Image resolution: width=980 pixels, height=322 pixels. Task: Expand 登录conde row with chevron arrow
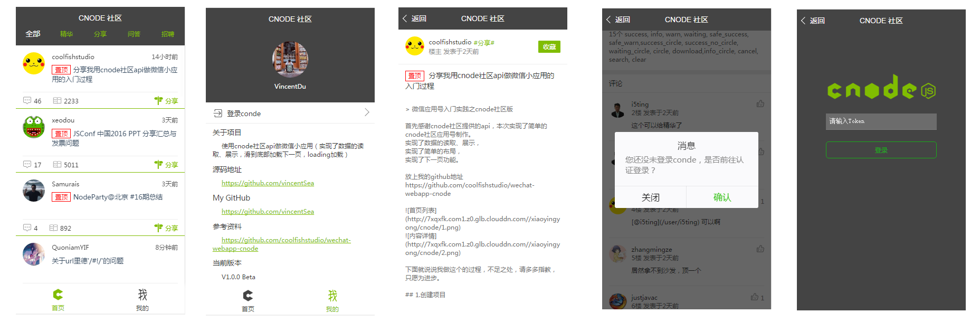tap(367, 112)
